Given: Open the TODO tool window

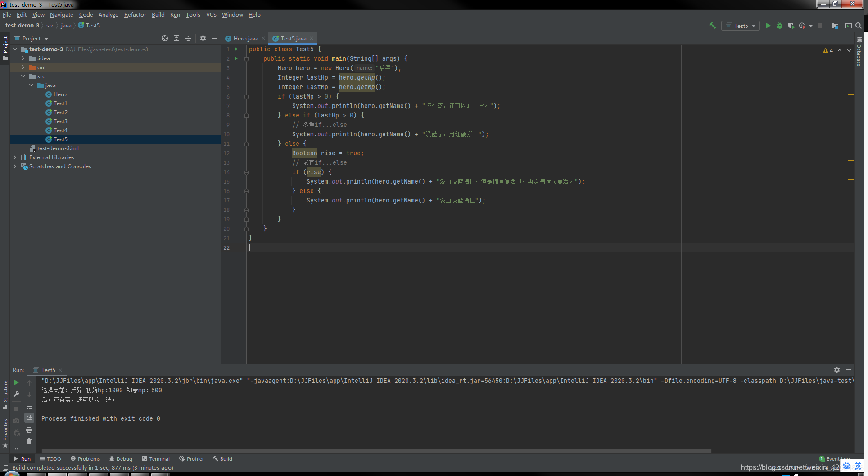Looking at the screenshot, I should tap(50, 458).
